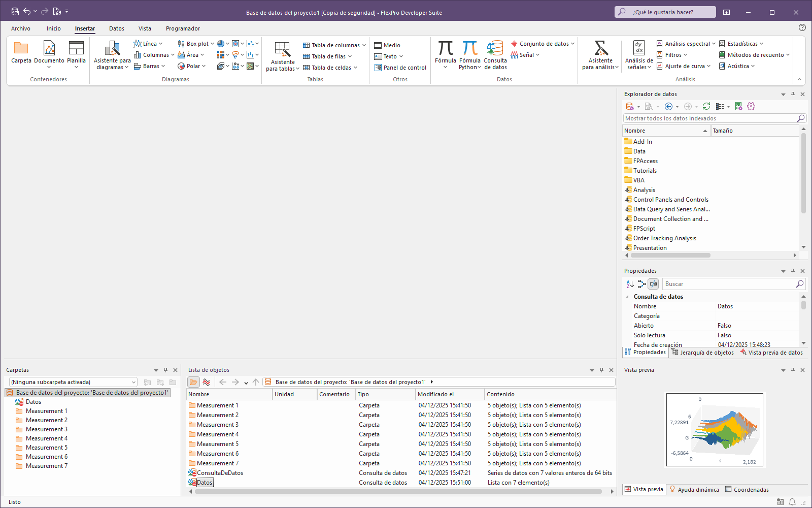Sort properties alphabetically with the A-Z icon
The width and height of the screenshot is (812, 508).
pos(630,284)
